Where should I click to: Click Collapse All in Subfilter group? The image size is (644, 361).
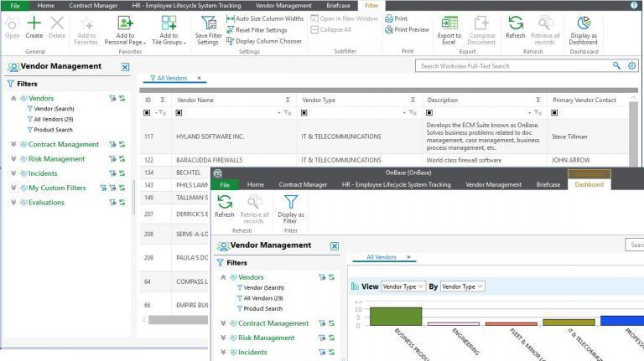pyautogui.click(x=331, y=29)
